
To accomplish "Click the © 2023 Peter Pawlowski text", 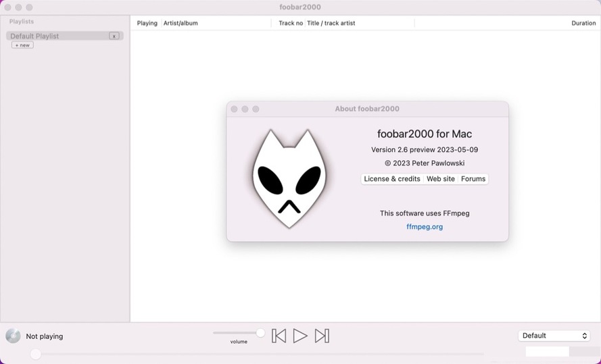I will (x=425, y=163).
